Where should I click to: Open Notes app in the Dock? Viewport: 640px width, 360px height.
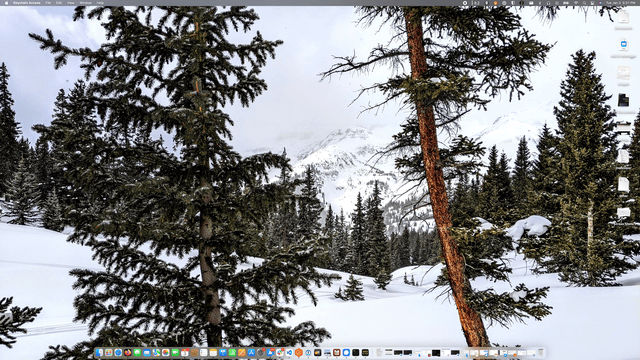[x=213, y=352]
